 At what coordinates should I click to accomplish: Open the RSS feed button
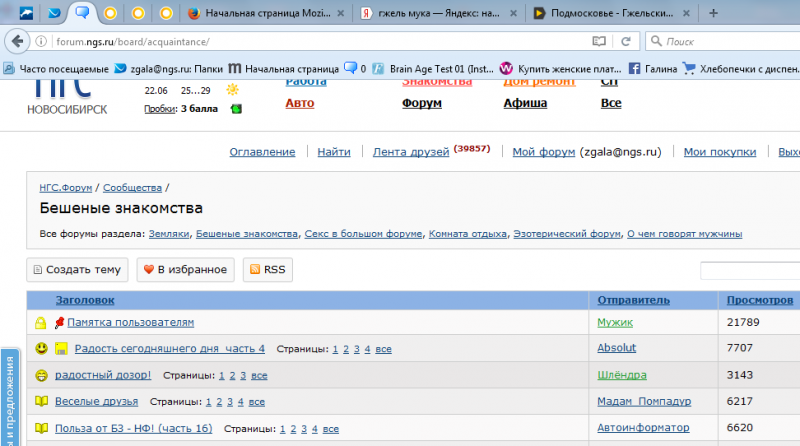[267, 270]
